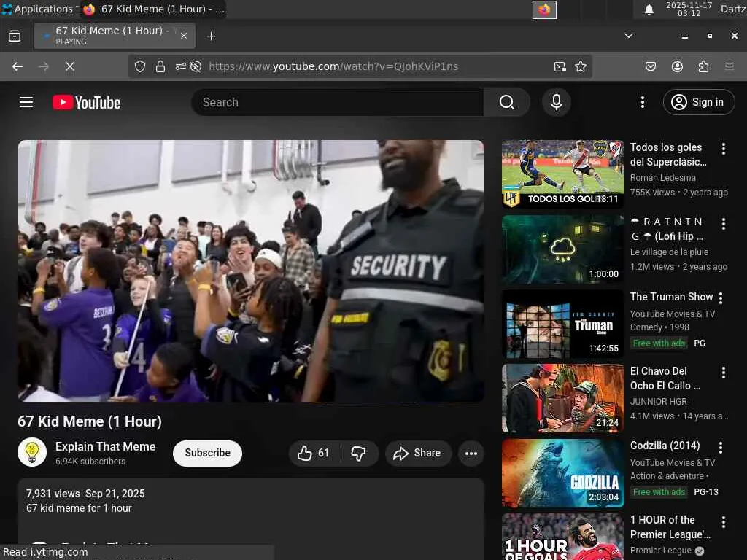Click the Sign in button
Screen dimensions: 747x560
coord(699,102)
